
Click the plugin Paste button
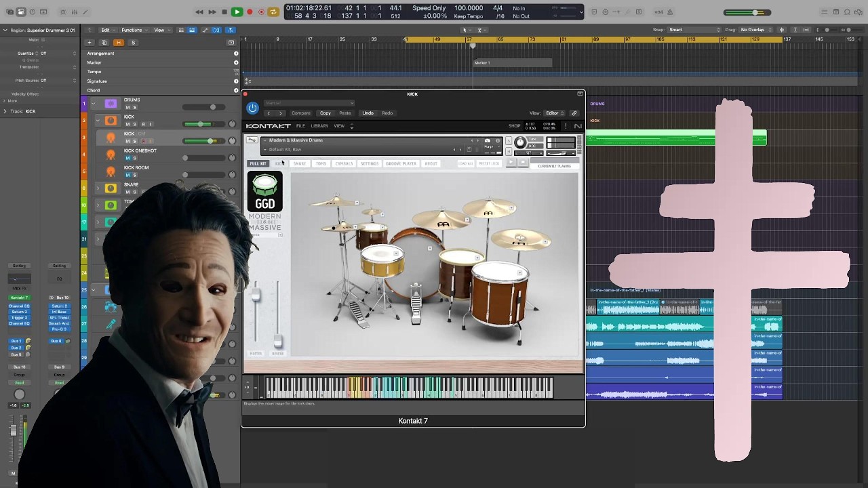coord(345,113)
